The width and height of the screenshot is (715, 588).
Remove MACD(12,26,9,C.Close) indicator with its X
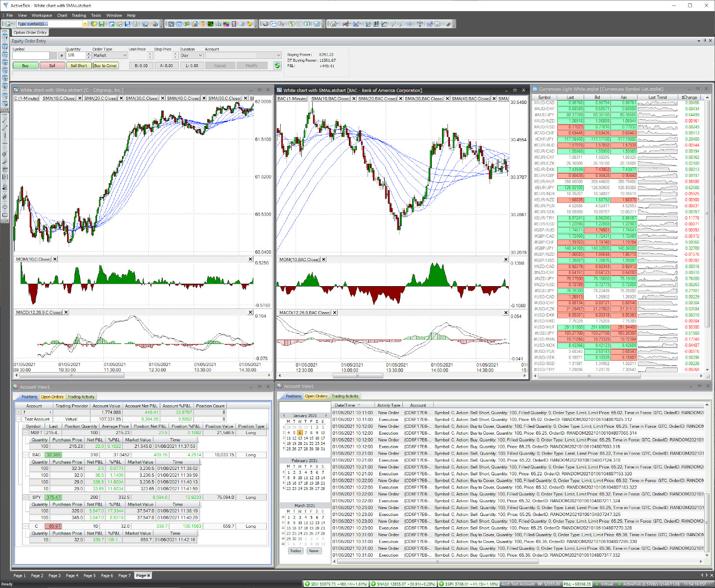coord(66,312)
